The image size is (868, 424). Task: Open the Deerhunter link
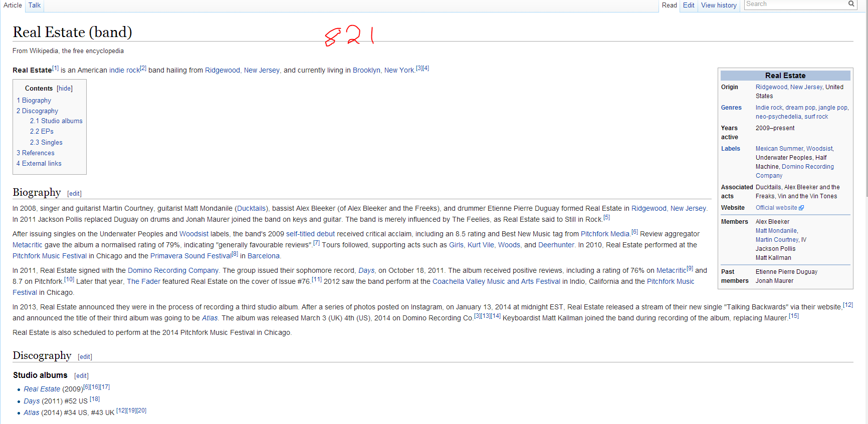(x=556, y=245)
